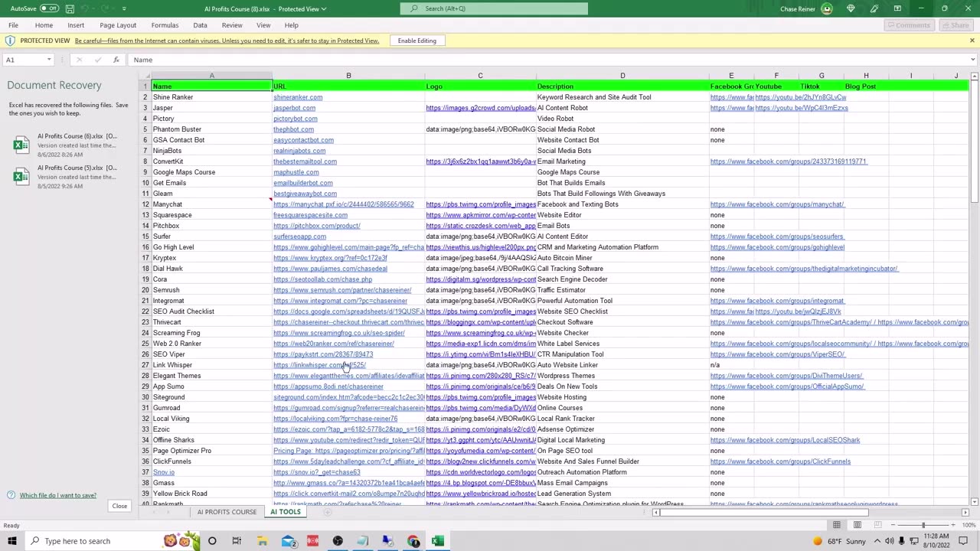Open shineranker.com link

tap(298, 97)
